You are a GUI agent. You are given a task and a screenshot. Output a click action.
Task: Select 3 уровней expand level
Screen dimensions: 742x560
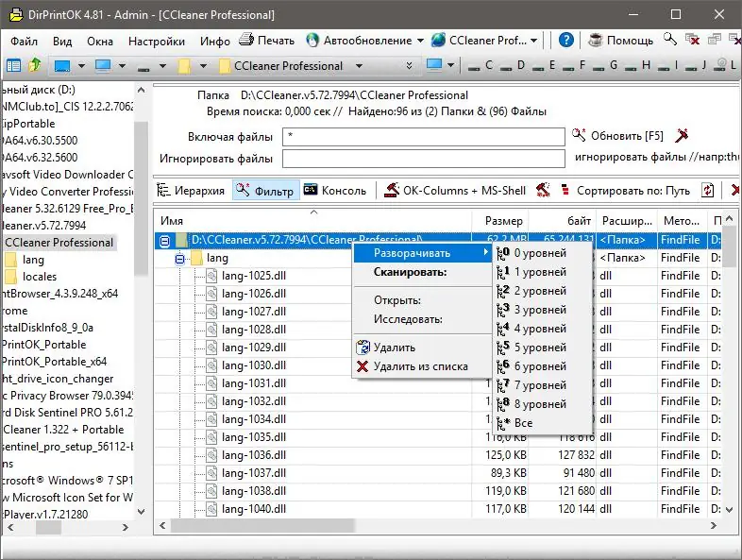(543, 310)
